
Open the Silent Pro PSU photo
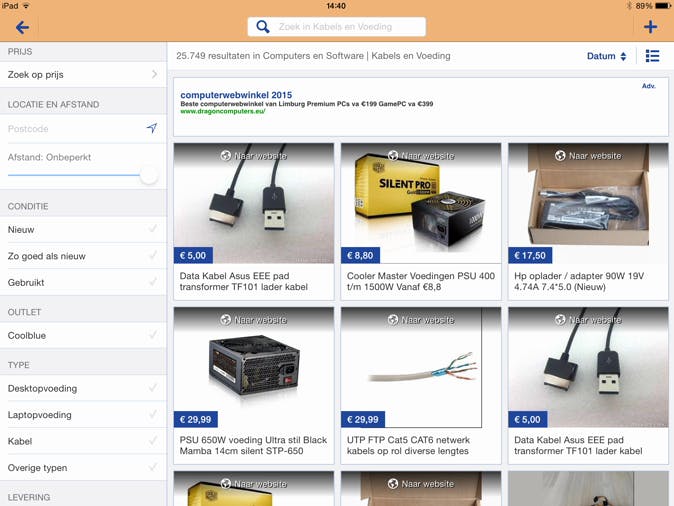421,203
